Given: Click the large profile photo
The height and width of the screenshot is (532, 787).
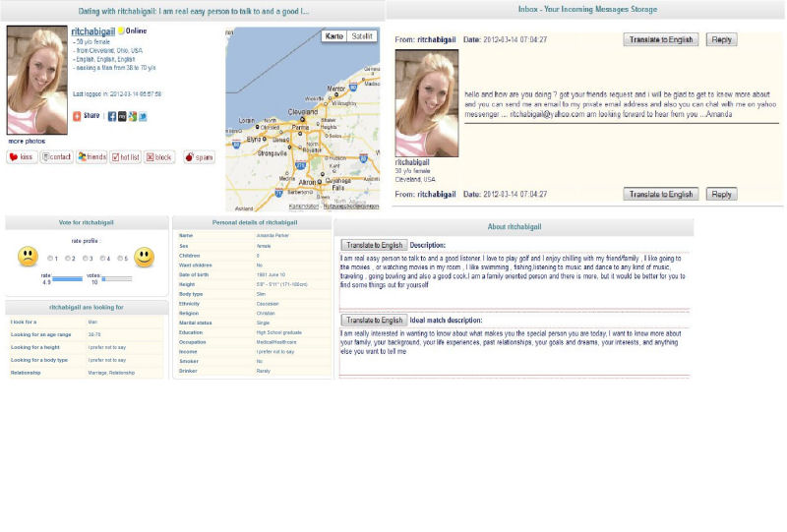Looking at the screenshot, I should 37,81.
